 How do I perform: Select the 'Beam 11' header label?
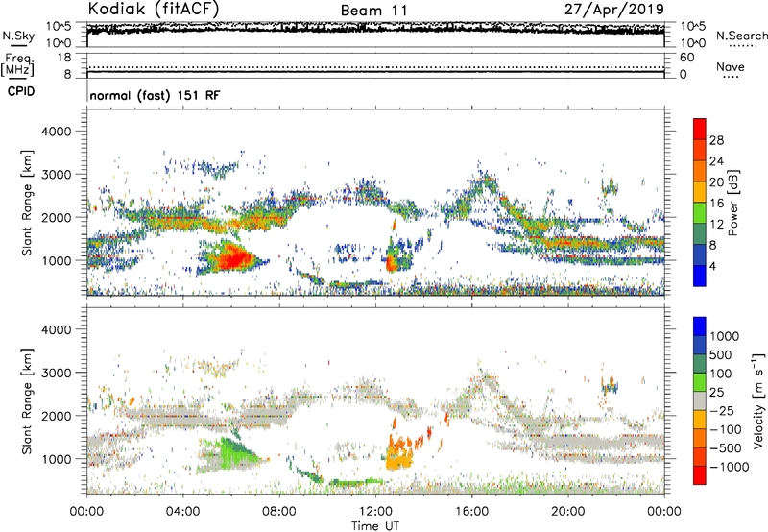click(373, 11)
